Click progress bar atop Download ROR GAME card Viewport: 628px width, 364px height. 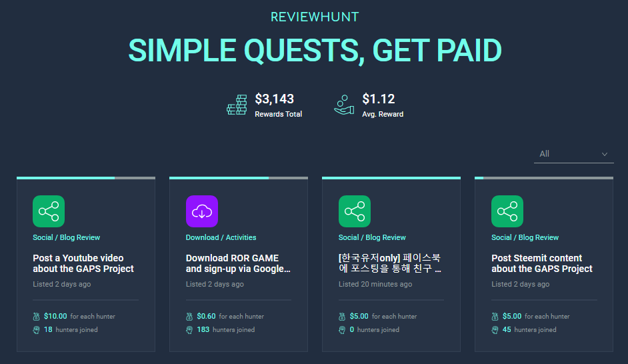point(239,178)
